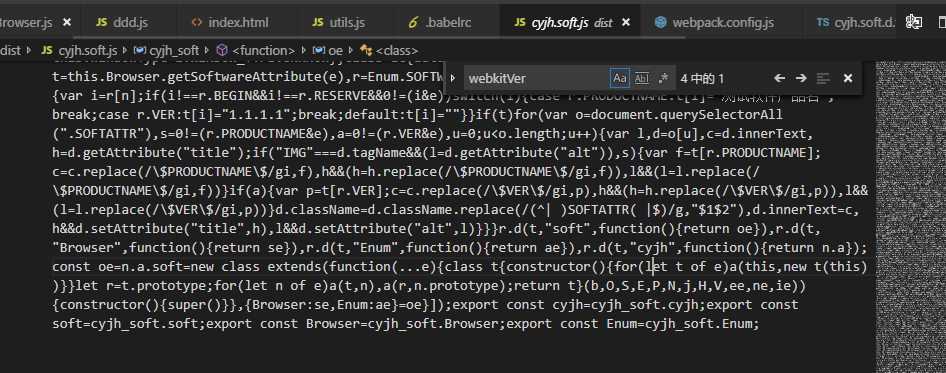Screen dimensions: 946x373
Task: Click "4 中的 1" match count text
Action: click(702, 78)
